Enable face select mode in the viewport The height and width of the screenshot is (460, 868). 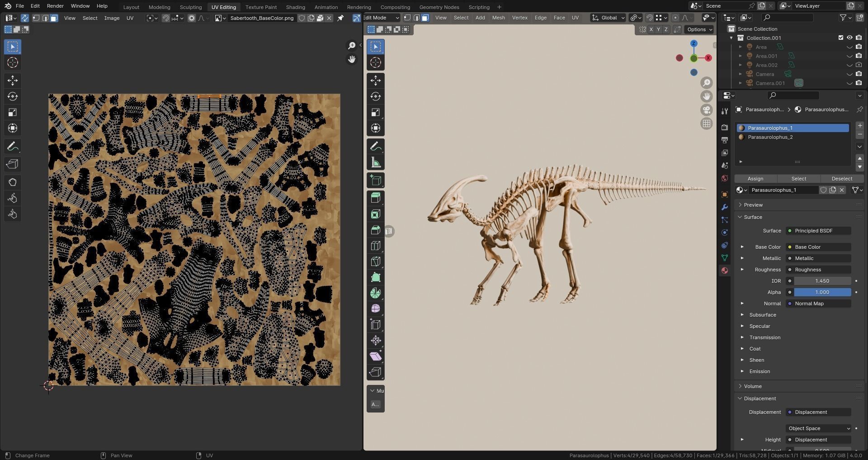coord(425,18)
